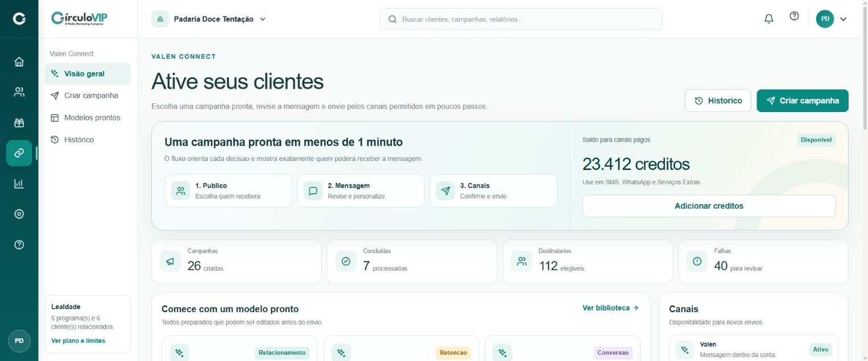Image resolution: width=868 pixels, height=361 pixels.
Task: Click the Disponivel status badge
Action: click(x=816, y=140)
